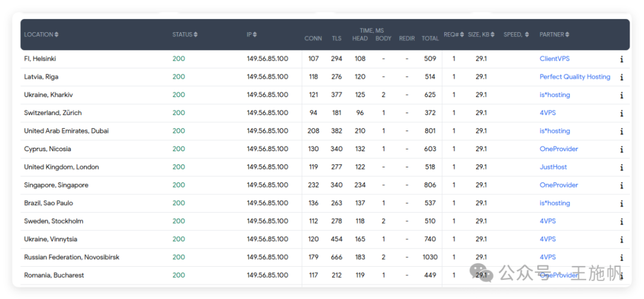Open info icon for Dubai row
This screenshot has height=299, width=644.
621,131
